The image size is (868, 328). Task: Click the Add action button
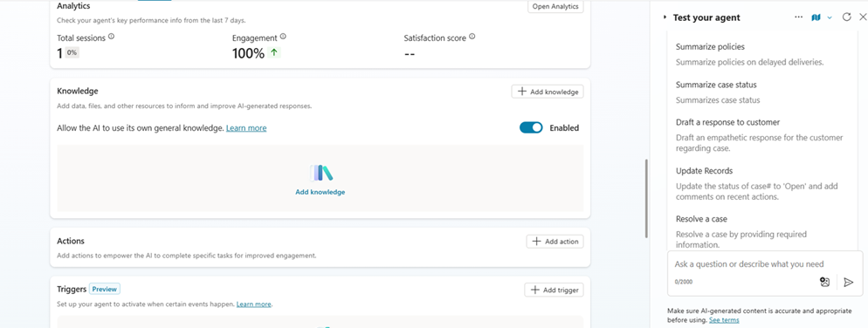[555, 241]
